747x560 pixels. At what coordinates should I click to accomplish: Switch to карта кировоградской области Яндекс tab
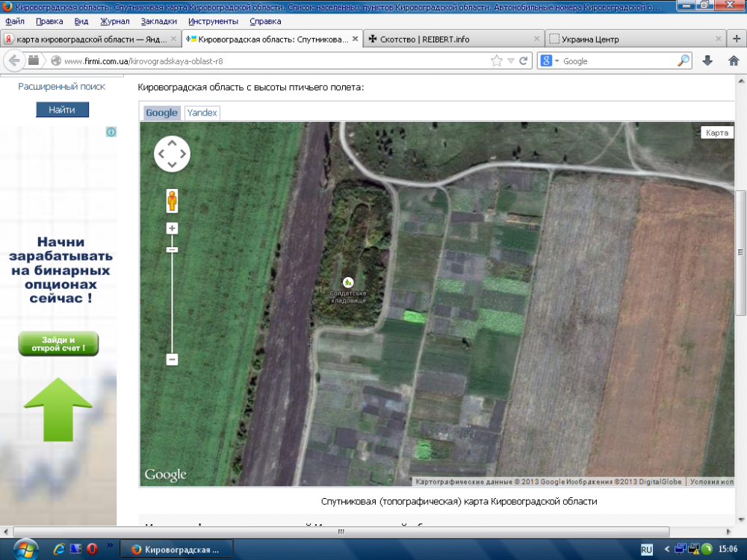[x=90, y=39]
